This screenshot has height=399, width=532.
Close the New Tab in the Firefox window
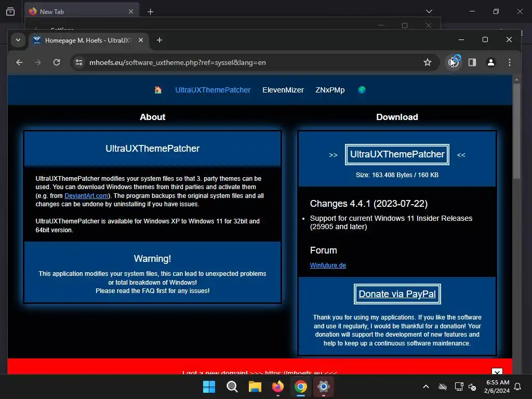point(131,11)
